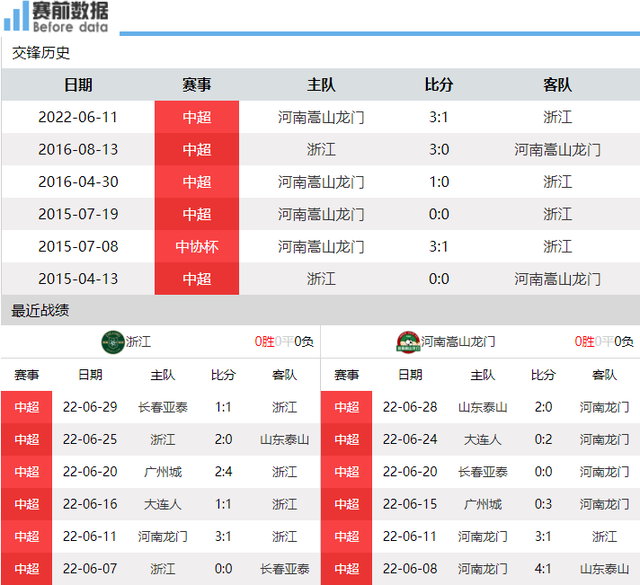
Task: Click 河南嵩山龙门 home team in 2022-06-11 row
Action: point(321,117)
